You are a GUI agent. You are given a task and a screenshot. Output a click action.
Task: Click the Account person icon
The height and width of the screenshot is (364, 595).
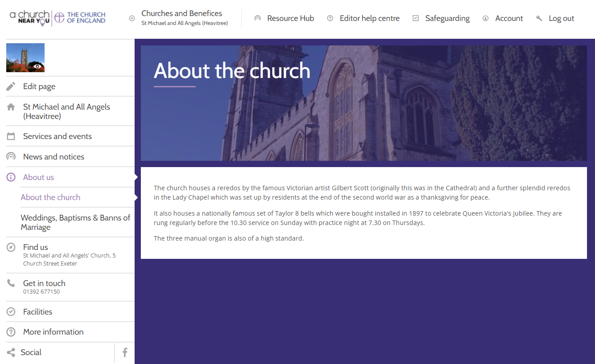click(x=485, y=18)
